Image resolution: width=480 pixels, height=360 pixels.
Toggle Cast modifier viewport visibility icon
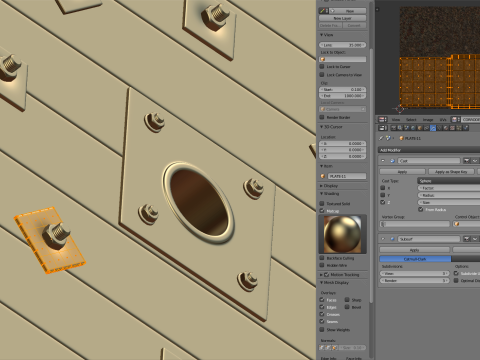tap(475, 161)
